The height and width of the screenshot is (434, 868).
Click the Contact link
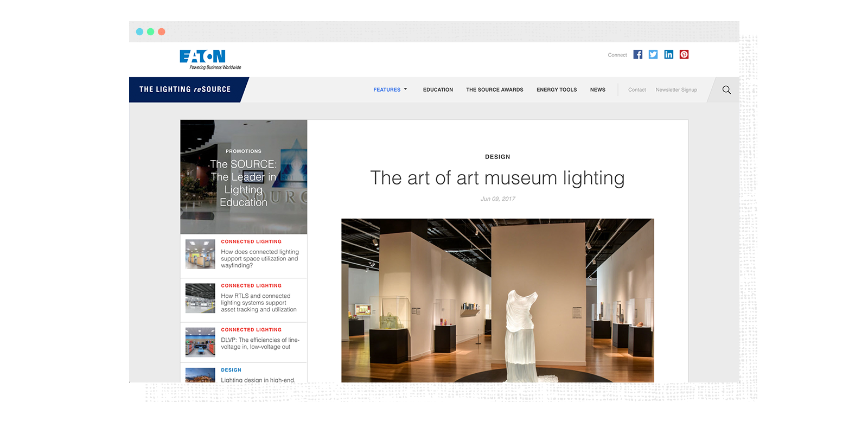point(637,90)
